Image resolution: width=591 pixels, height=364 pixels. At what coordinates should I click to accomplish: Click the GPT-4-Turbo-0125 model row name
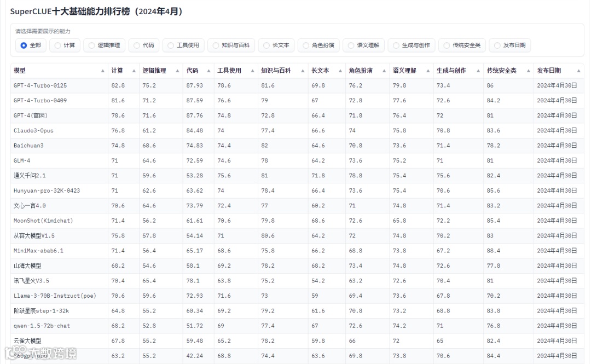point(40,85)
